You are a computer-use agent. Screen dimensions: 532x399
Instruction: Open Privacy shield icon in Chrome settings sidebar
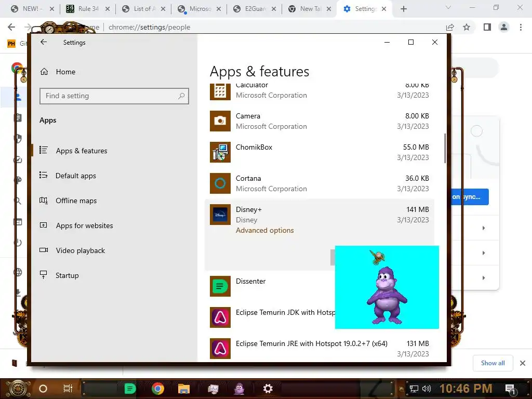tap(18, 138)
